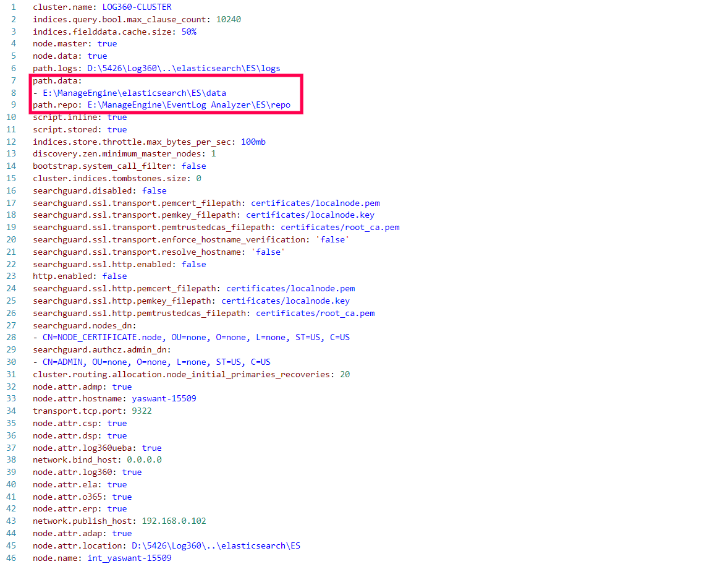Select the highlighted path.data block
The width and height of the screenshot is (728, 564).
[x=167, y=92]
